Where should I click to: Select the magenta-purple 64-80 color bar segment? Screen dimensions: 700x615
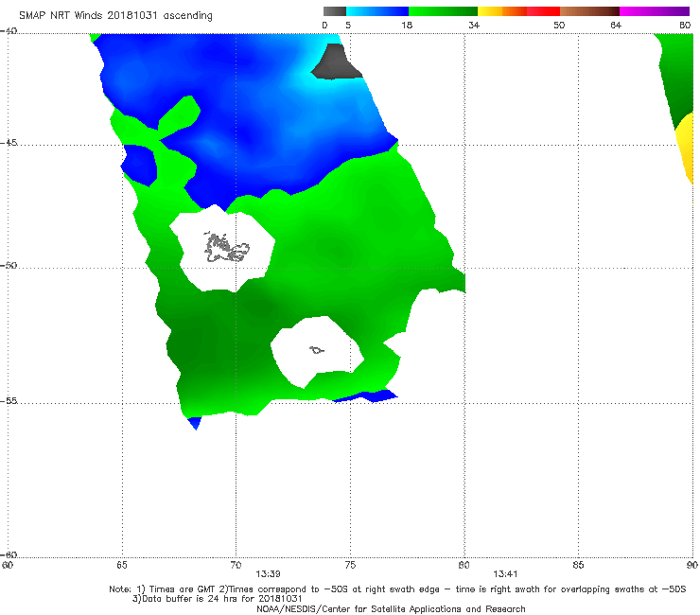(x=655, y=11)
